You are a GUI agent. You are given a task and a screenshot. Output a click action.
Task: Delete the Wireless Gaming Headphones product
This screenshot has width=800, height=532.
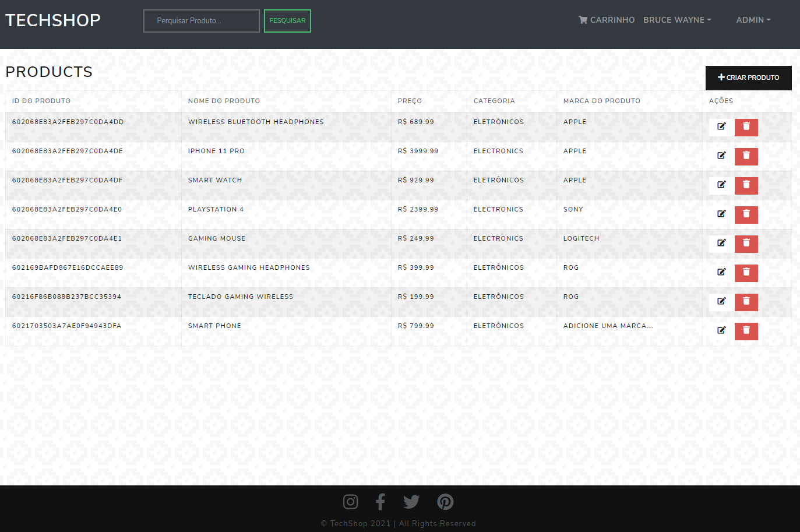pos(746,273)
